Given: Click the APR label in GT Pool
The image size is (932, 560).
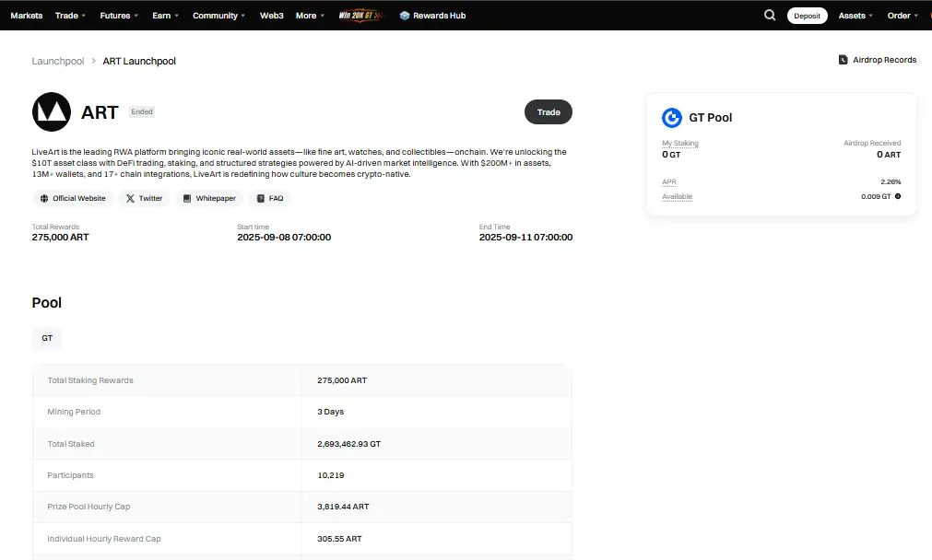Looking at the screenshot, I should coord(669,181).
